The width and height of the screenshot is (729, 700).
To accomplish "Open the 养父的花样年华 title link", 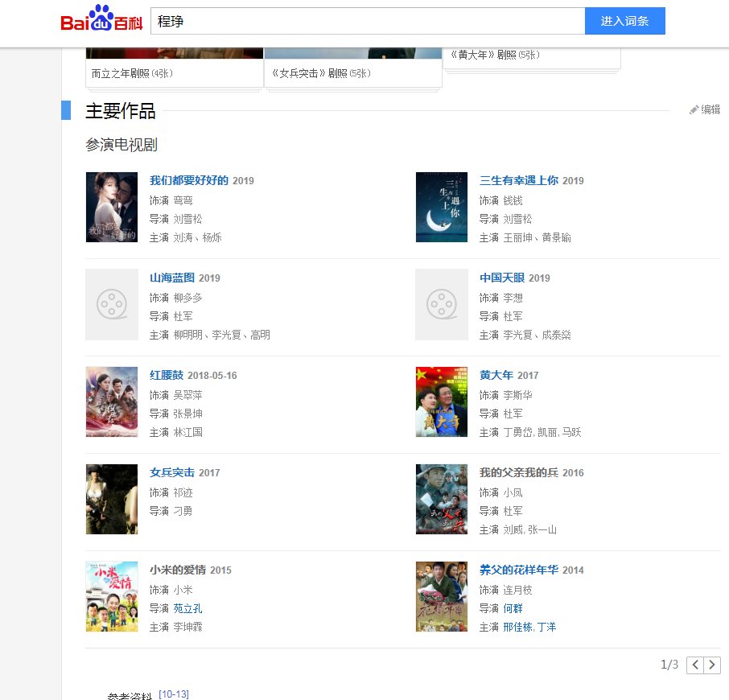I will click(x=519, y=570).
